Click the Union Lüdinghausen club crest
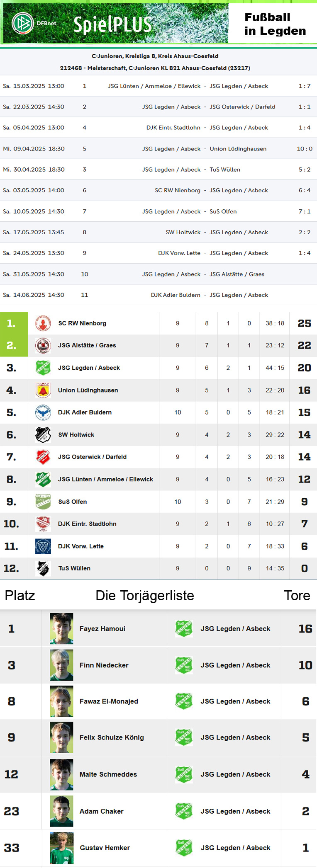This screenshot has width=317, height=868. pos(43,390)
